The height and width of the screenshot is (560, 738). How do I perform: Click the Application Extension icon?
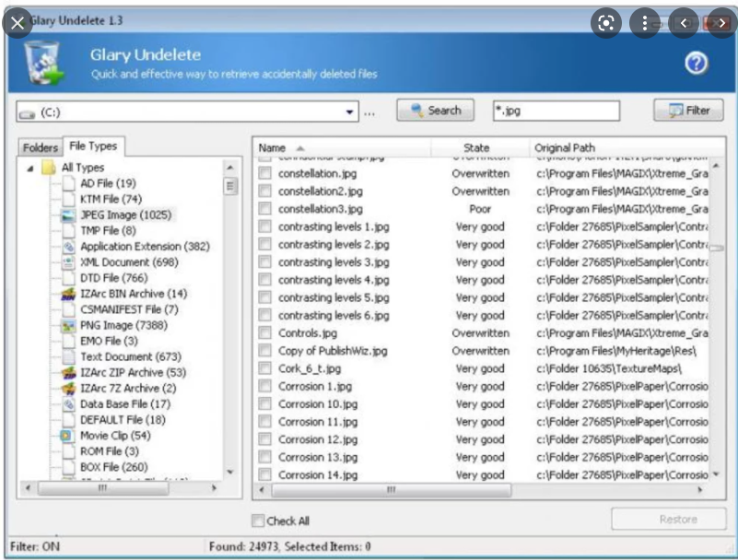click(x=68, y=247)
